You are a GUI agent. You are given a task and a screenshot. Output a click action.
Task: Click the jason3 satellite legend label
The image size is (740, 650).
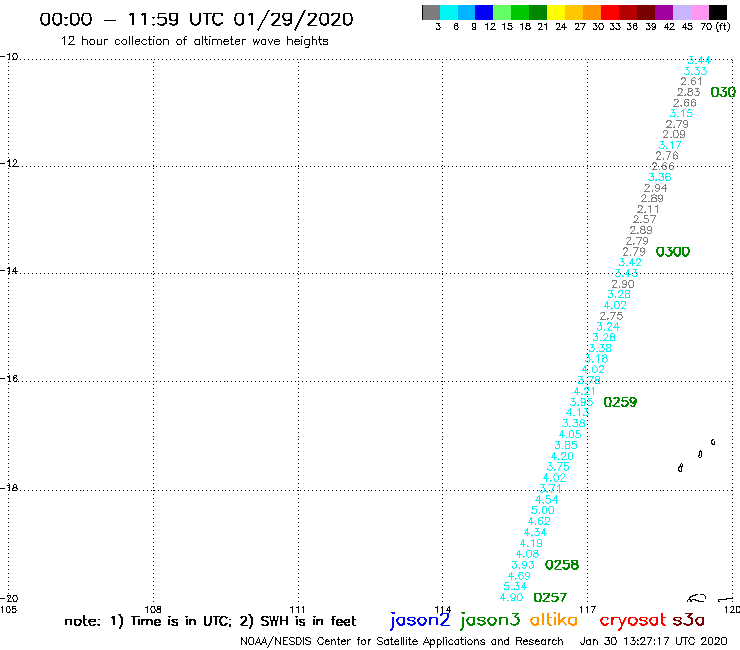[490, 620]
